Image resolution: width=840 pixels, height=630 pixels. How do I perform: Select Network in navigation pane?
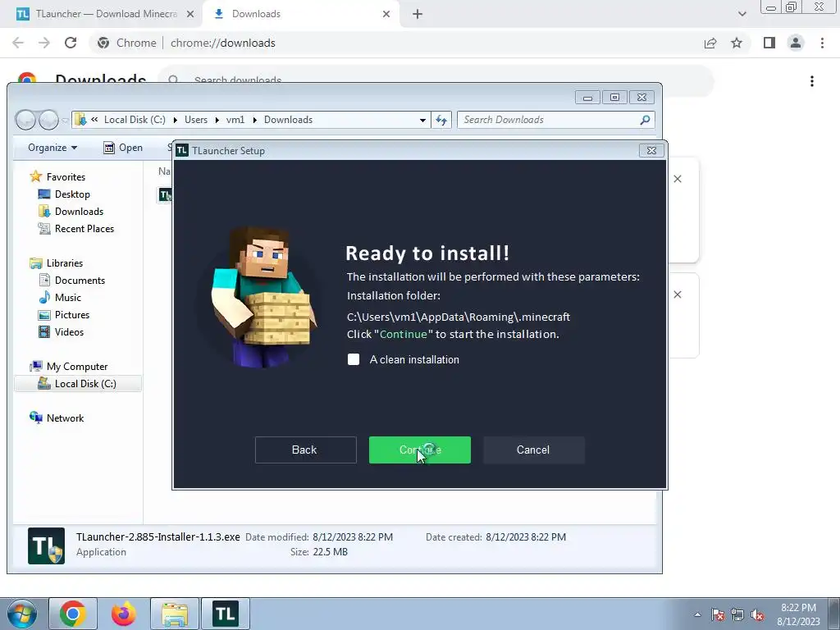[x=65, y=418]
